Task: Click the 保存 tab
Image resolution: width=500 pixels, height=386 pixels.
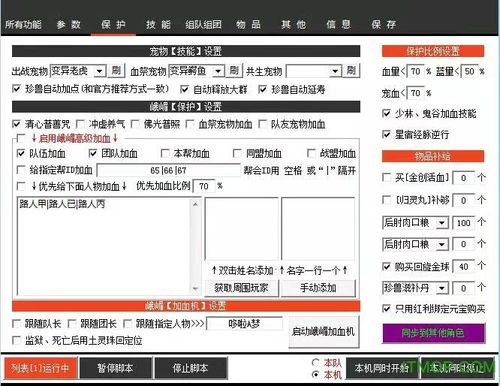Action: click(384, 24)
